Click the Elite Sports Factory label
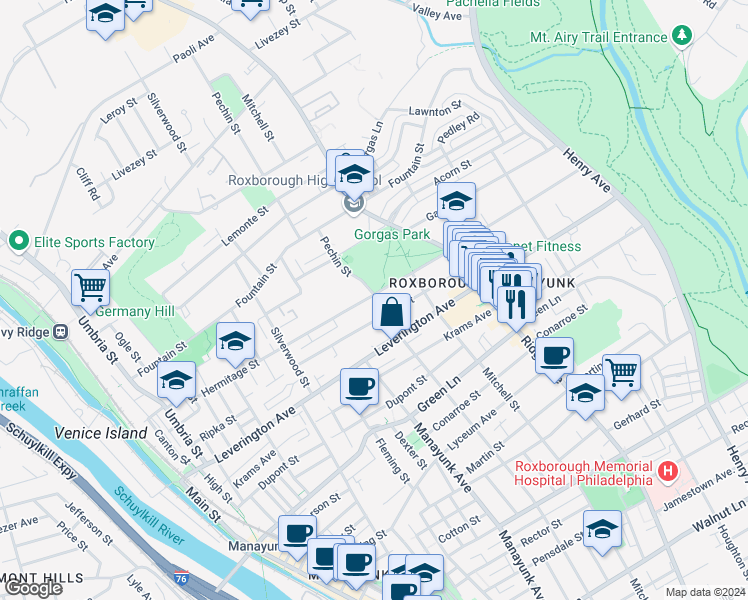Screen dimensions: 748x600 [x=94, y=242]
